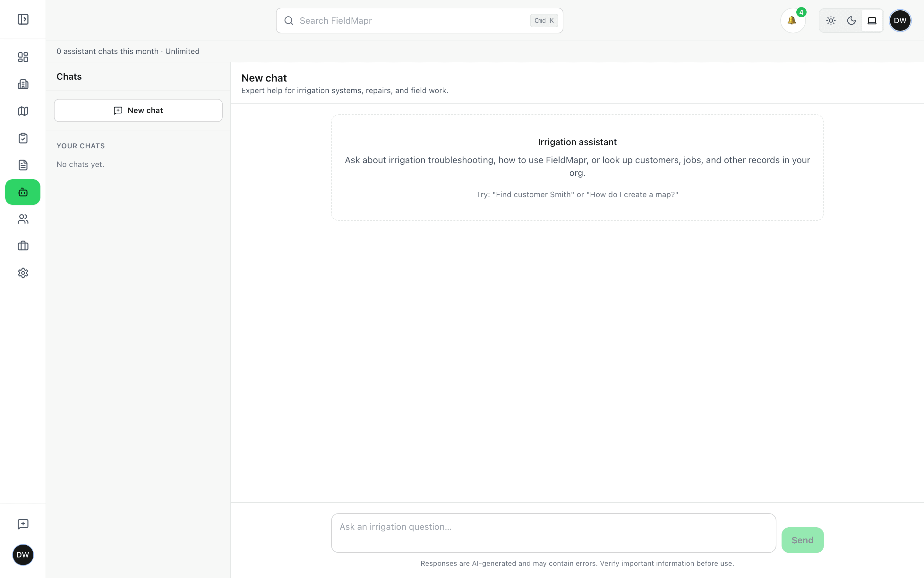The width and height of the screenshot is (924, 578).
Task: Open the building/customers icon in sidebar
Action: [23, 84]
